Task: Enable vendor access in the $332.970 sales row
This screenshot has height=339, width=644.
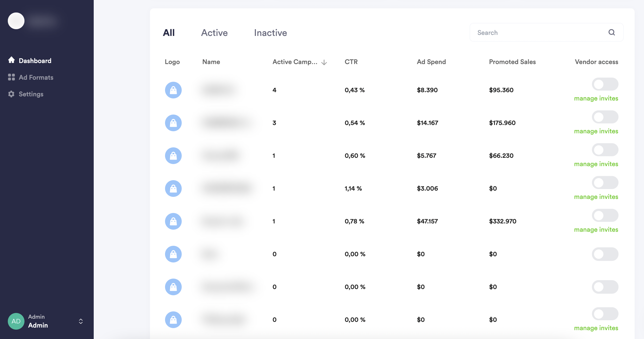Action: click(x=605, y=215)
